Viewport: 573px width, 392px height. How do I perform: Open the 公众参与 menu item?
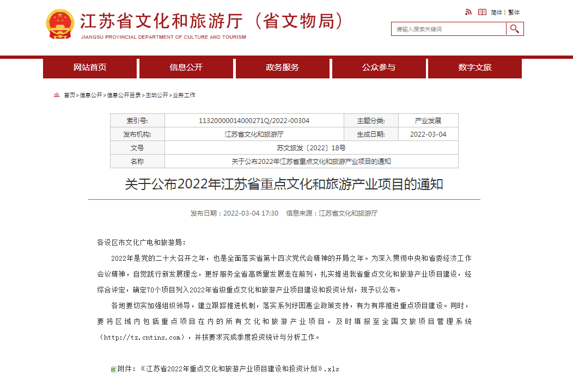(x=379, y=68)
